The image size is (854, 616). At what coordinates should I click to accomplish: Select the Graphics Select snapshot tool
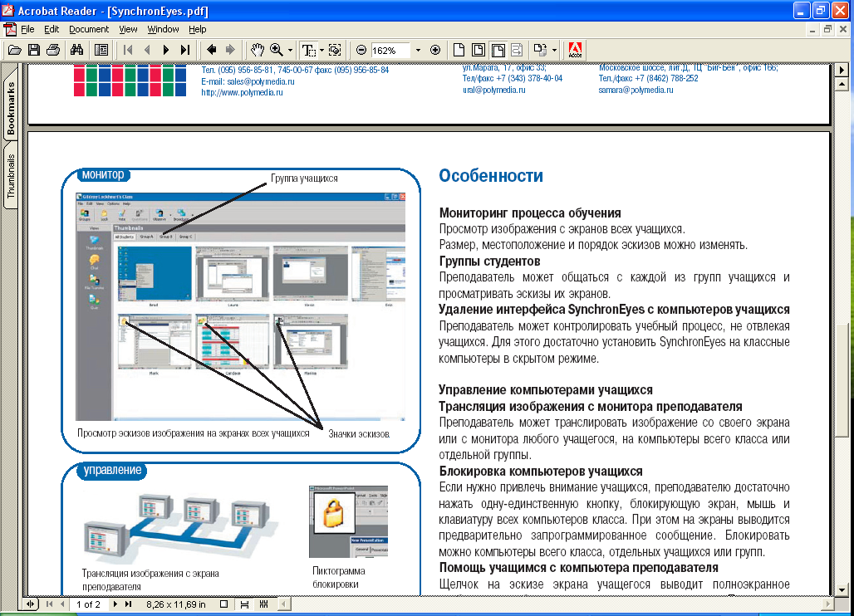pyautogui.click(x=335, y=50)
